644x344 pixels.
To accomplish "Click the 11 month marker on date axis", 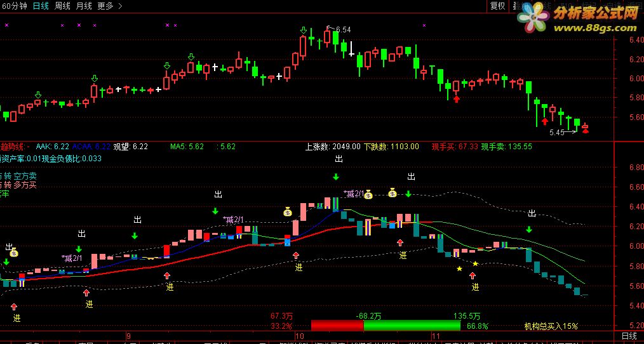I will [x=435, y=336].
